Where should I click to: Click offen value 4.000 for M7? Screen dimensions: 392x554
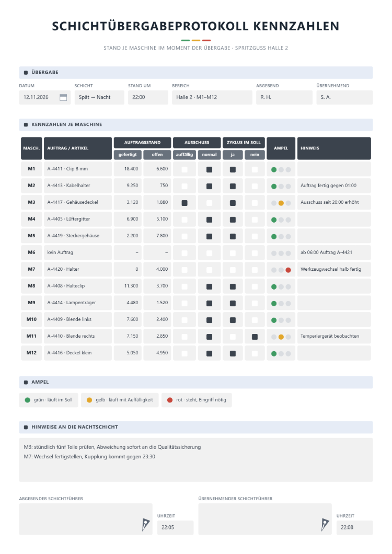coord(157,269)
